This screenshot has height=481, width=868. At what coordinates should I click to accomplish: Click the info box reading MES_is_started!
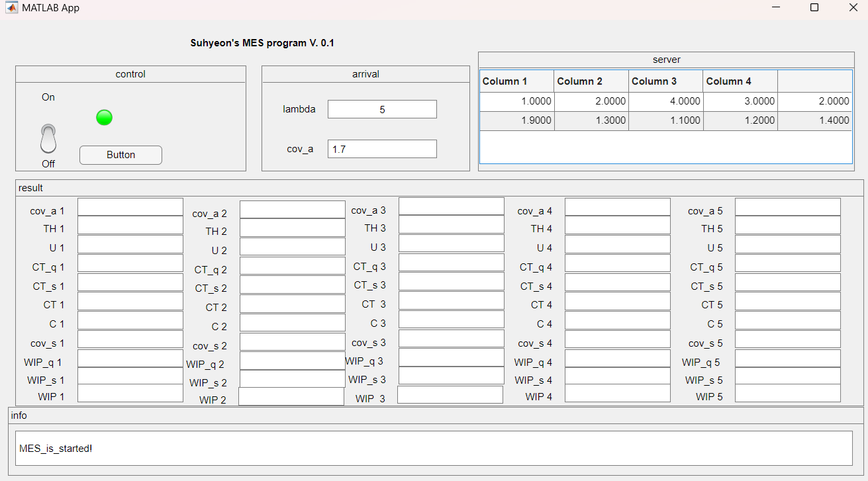[434, 449]
